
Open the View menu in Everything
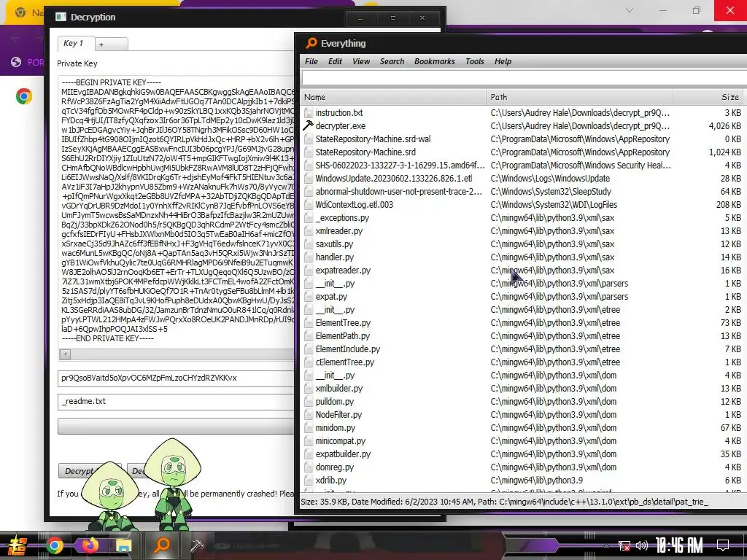tap(361, 61)
